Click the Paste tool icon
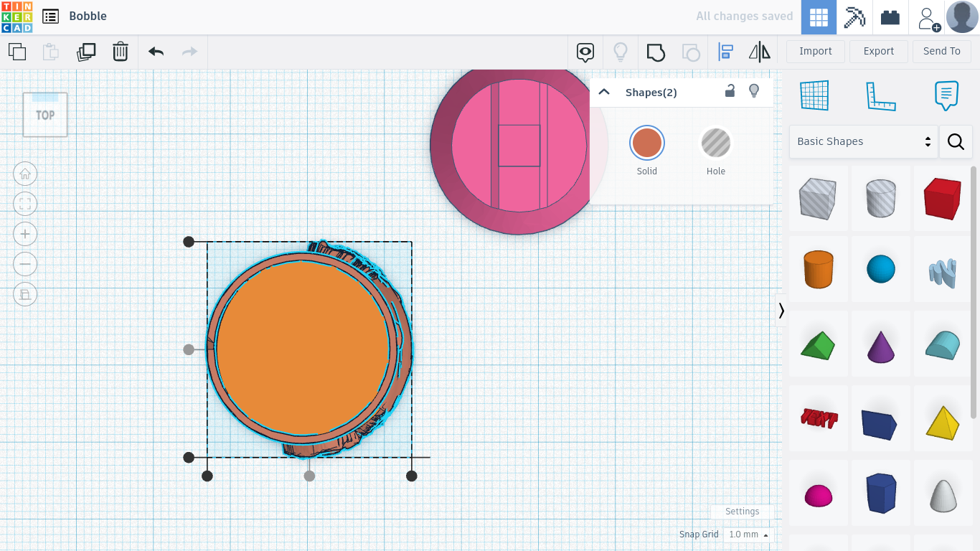 (x=50, y=52)
